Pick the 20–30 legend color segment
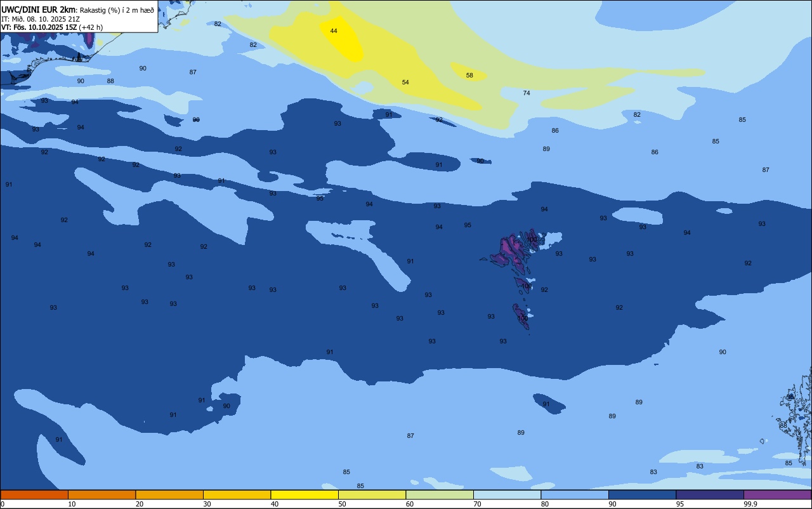The height and width of the screenshot is (509, 812). tap(169, 494)
